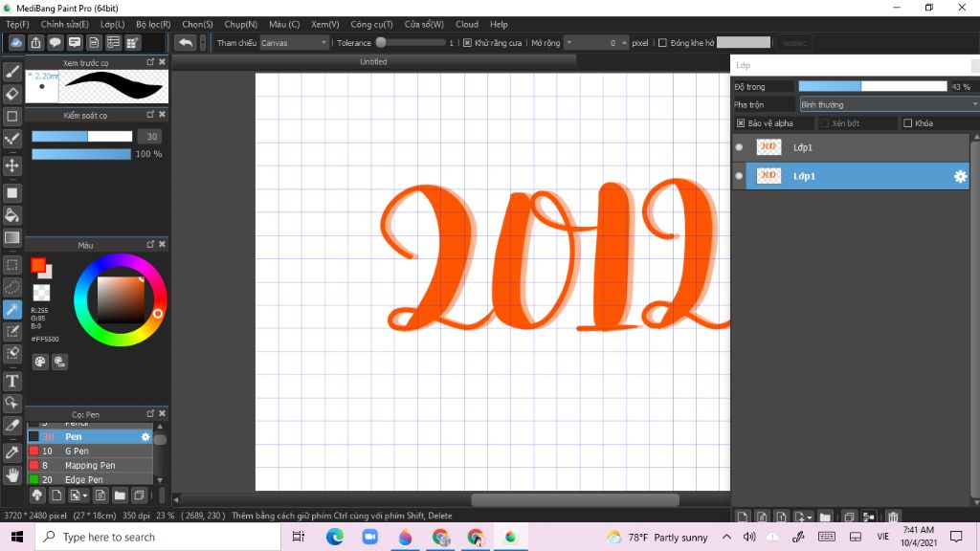Select the Hand pan tool
This screenshot has height=551, width=980.
coord(11,474)
